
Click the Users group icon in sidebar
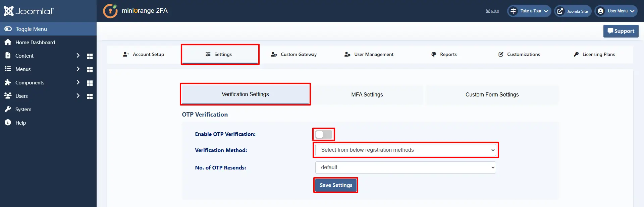pyautogui.click(x=8, y=96)
